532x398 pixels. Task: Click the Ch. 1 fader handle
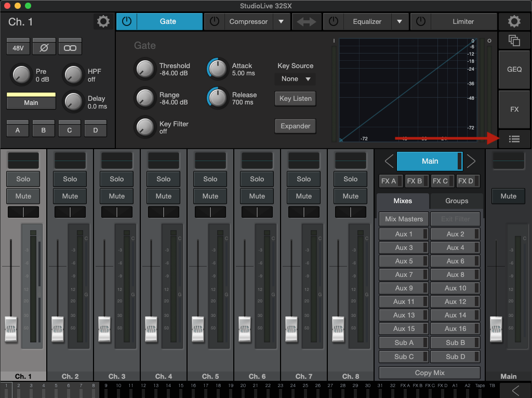coord(11,329)
